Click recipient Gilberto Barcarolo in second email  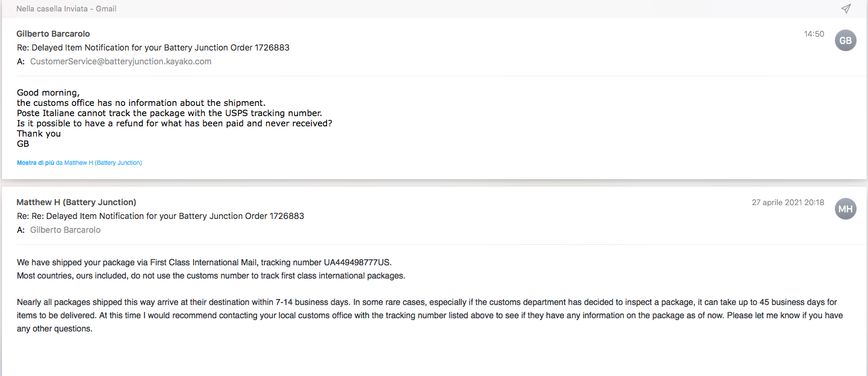pyautogui.click(x=65, y=230)
